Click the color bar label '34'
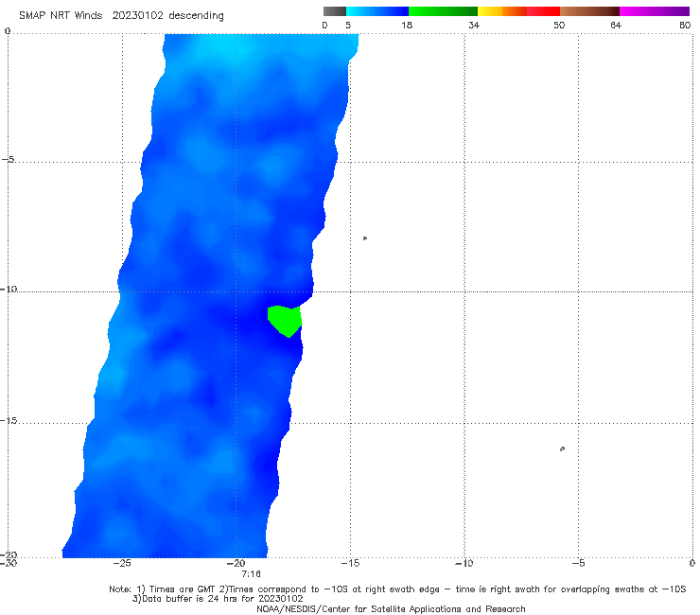This screenshot has width=700, height=615. tap(474, 25)
